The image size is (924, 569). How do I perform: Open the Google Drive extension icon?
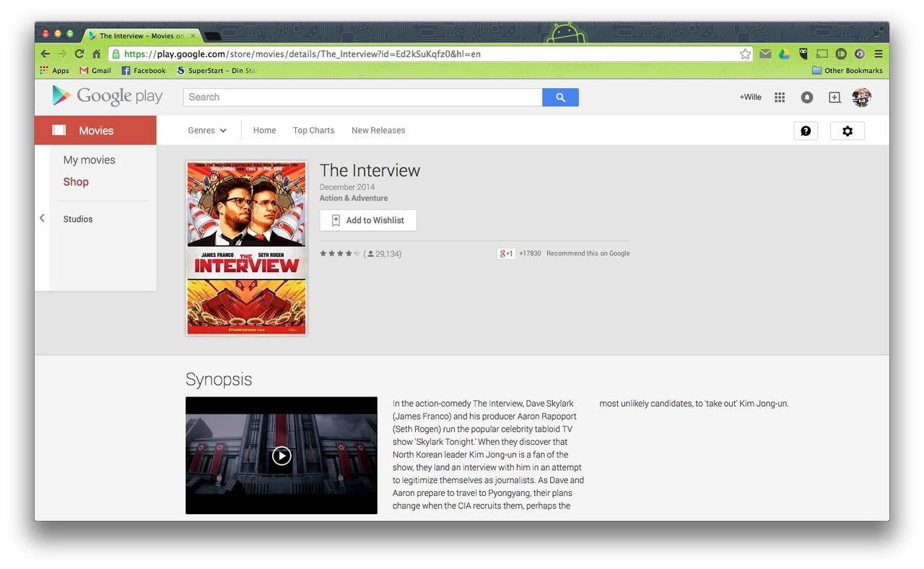click(784, 54)
